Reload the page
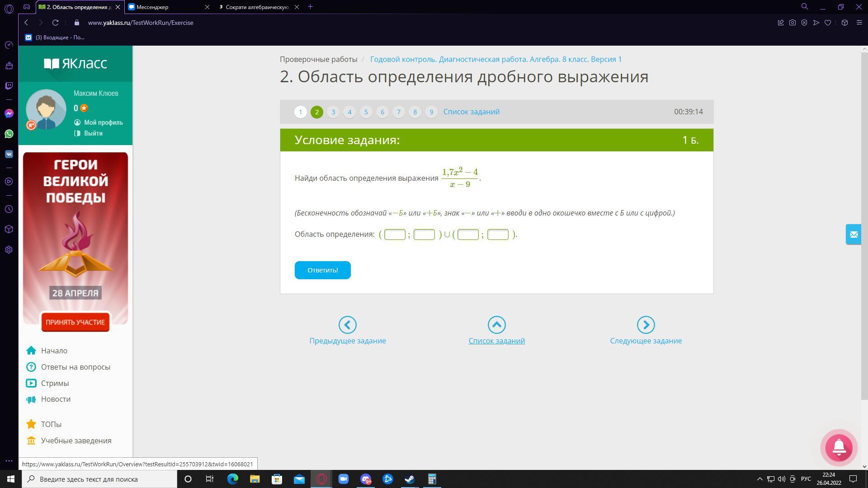This screenshot has height=488, width=868. (x=55, y=23)
